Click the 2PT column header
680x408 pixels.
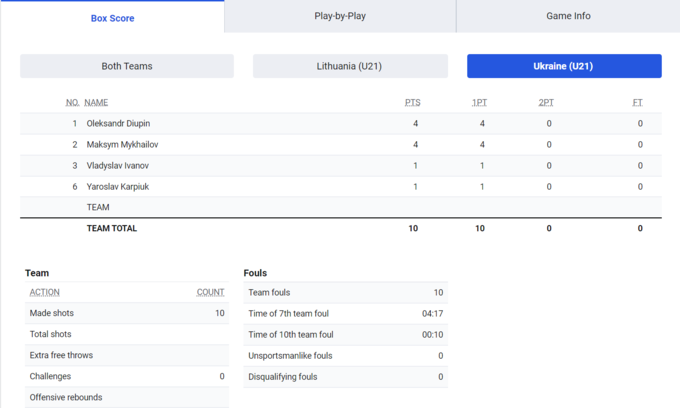pyautogui.click(x=546, y=102)
